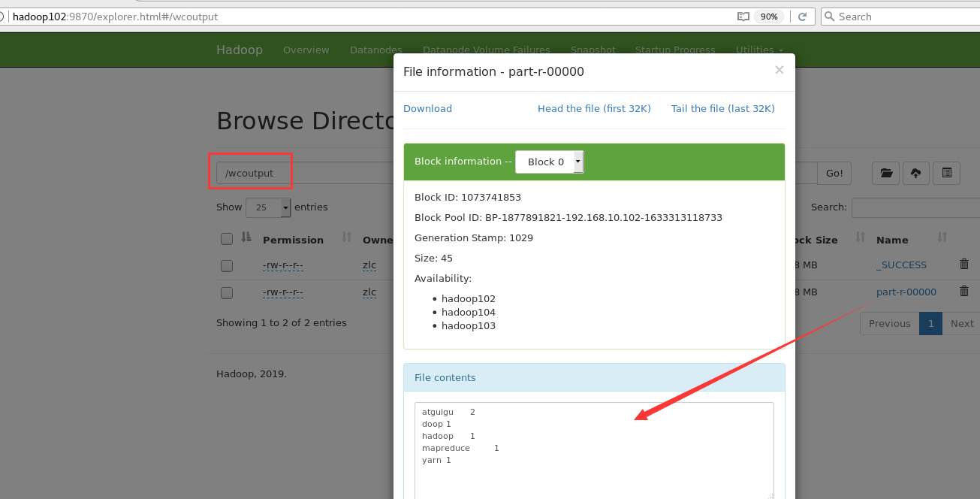
Task: Open the Show entries count dropdown
Action: (268, 207)
